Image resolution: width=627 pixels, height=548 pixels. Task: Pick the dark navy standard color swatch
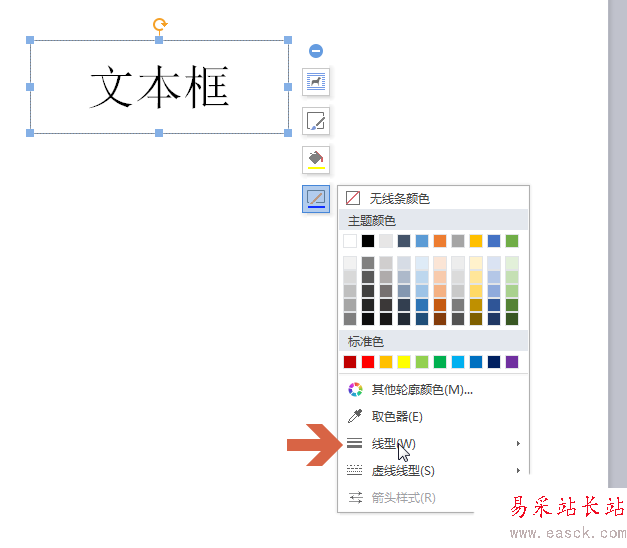(x=494, y=362)
